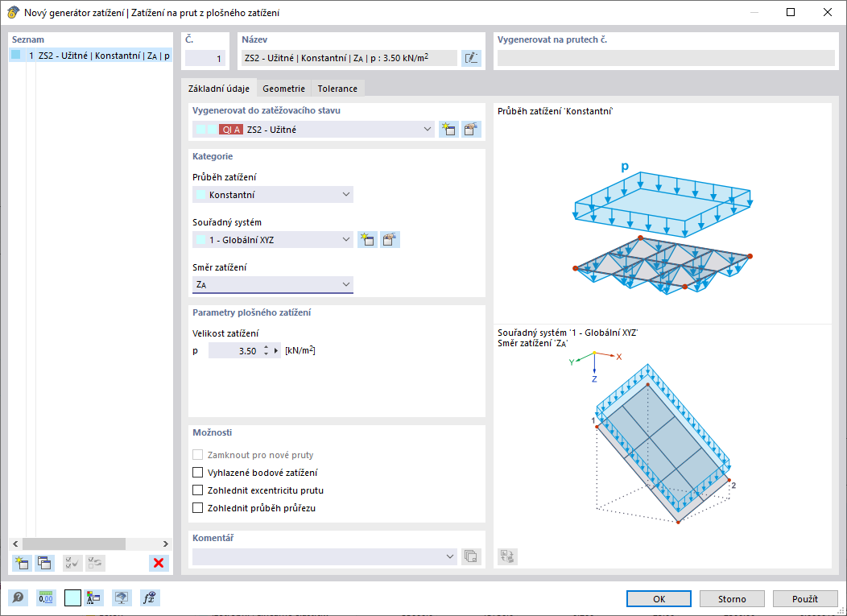The image size is (847, 616).
Task: Toggle Zamknout pro nové pruty checkbox
Action: [198, 455]
